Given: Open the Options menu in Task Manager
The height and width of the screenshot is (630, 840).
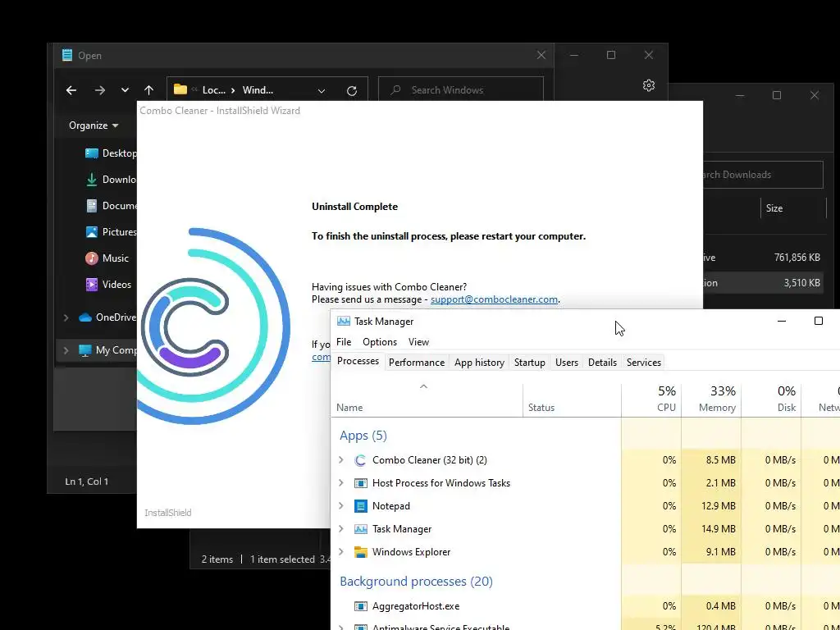Looking at the screenshot, I should (380, 342).
